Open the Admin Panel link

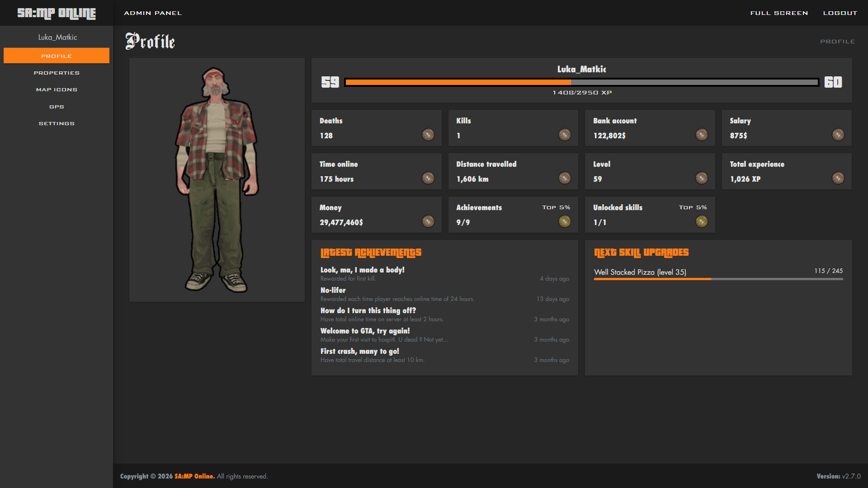[x=153, y=13]
